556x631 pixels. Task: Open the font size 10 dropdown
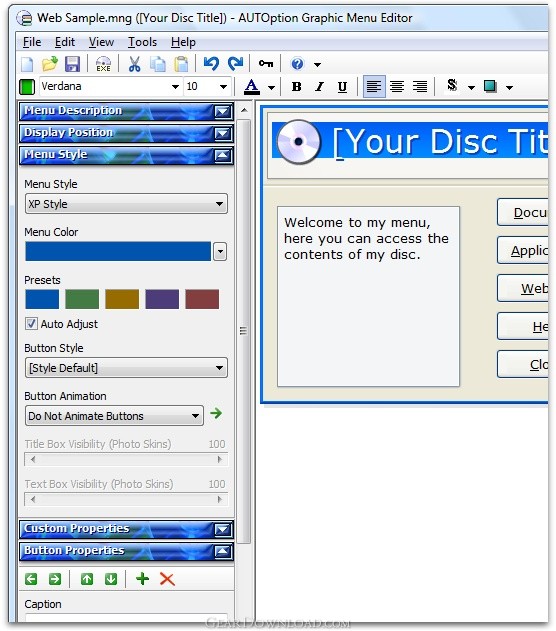pos(223,87)
